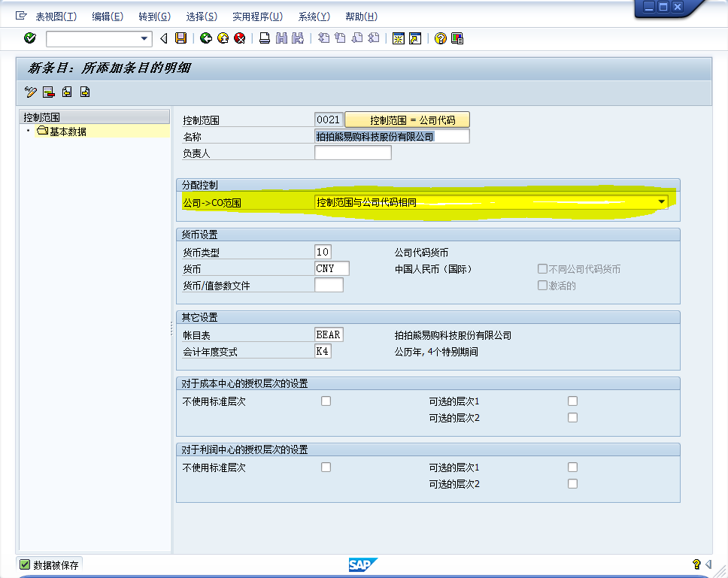728x578 pixels.
Task: Open the command field dropdown arrow
Action: click(x=144, y=38)
